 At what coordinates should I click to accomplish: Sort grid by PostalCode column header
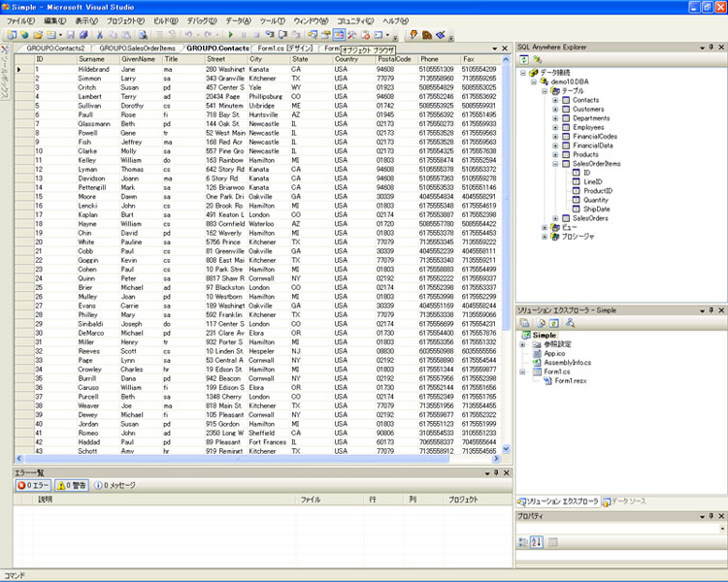tap(396, 59)
